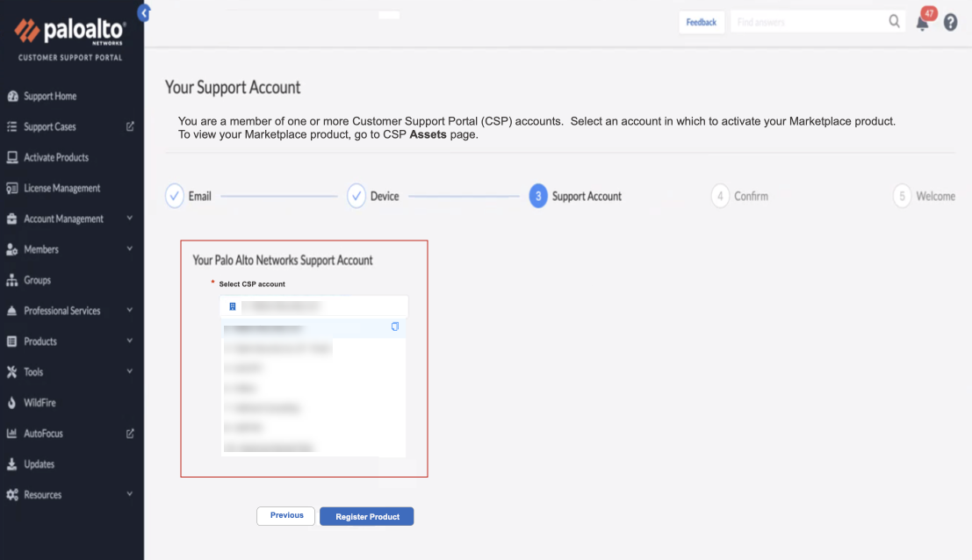
Task: Click the building icon in CSP field
Action: [x=233, y=306]
